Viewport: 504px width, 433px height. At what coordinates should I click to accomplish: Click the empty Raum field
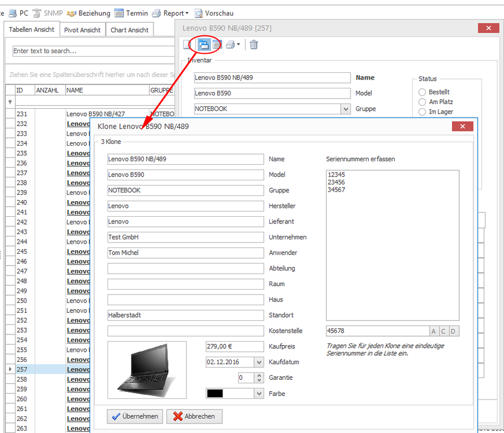[x=186, y=284]
